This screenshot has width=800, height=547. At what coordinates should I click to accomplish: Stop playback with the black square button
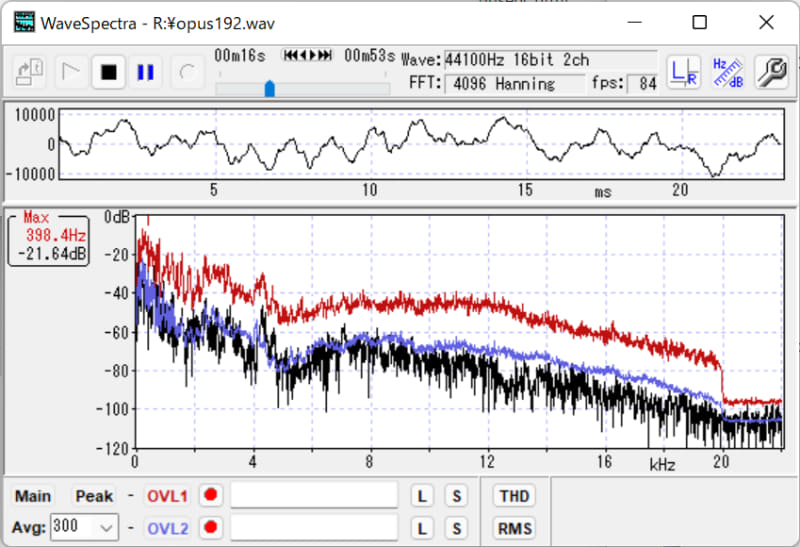coord(108,72)
